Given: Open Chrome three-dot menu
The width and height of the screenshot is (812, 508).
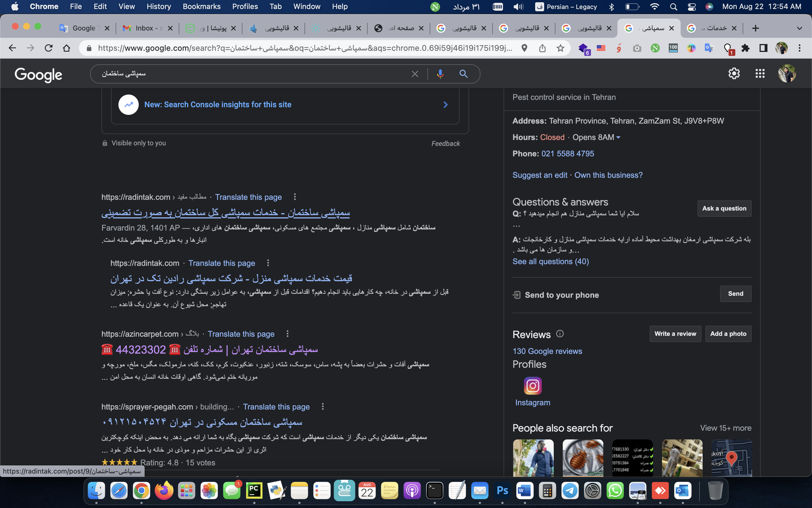Looking at the screenshot, I should click(800, 48).
